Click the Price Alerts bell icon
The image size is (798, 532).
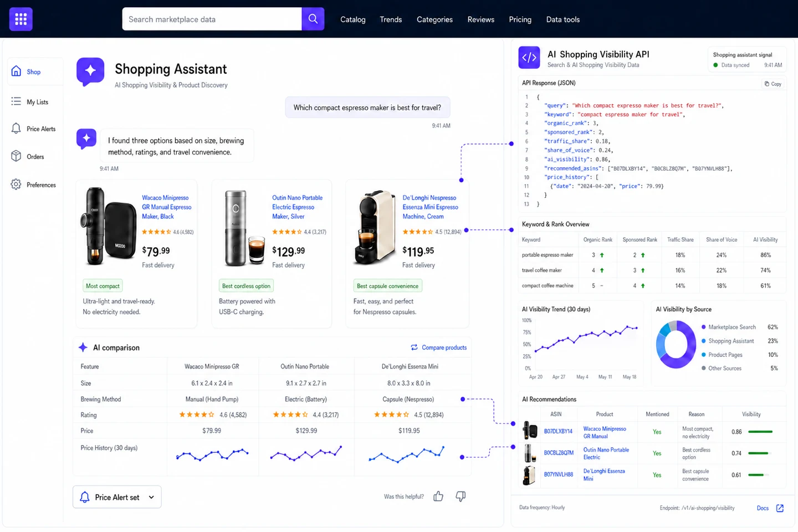(x=16, y=129)
